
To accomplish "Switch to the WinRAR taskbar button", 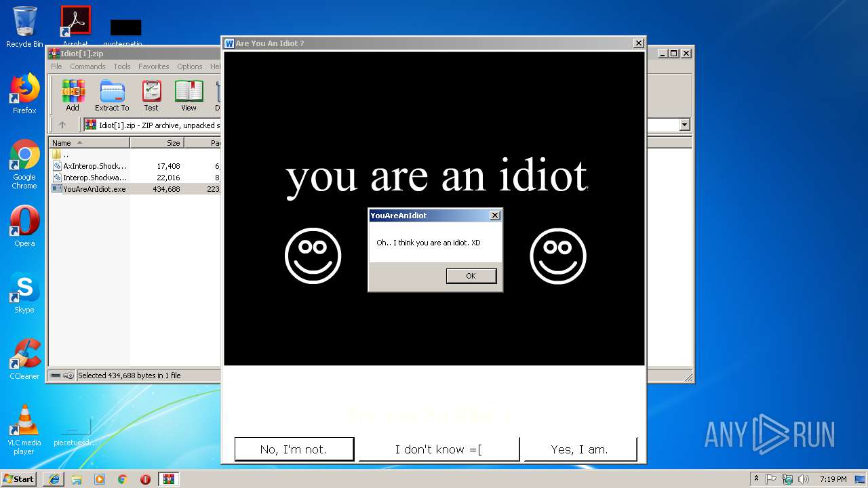I will 169,479.
